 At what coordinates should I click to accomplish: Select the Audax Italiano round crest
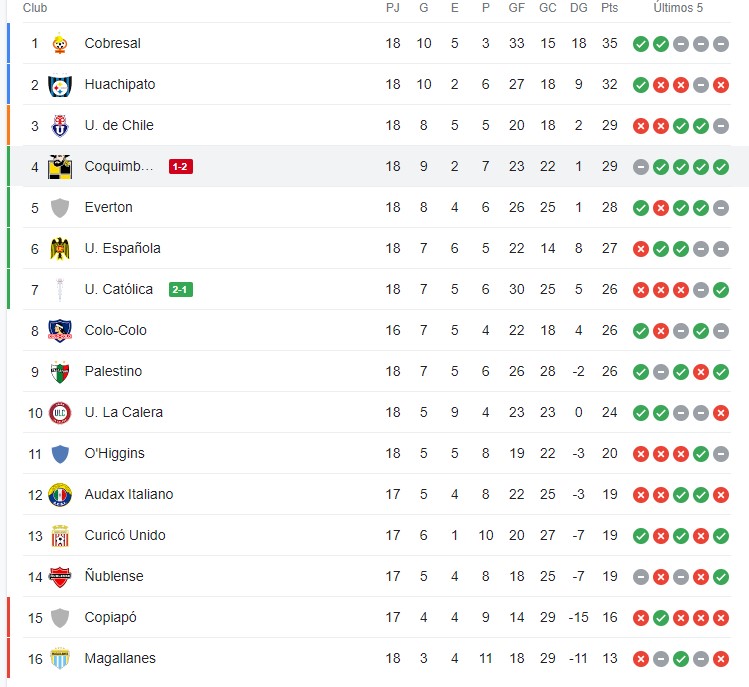click(60, 495)
